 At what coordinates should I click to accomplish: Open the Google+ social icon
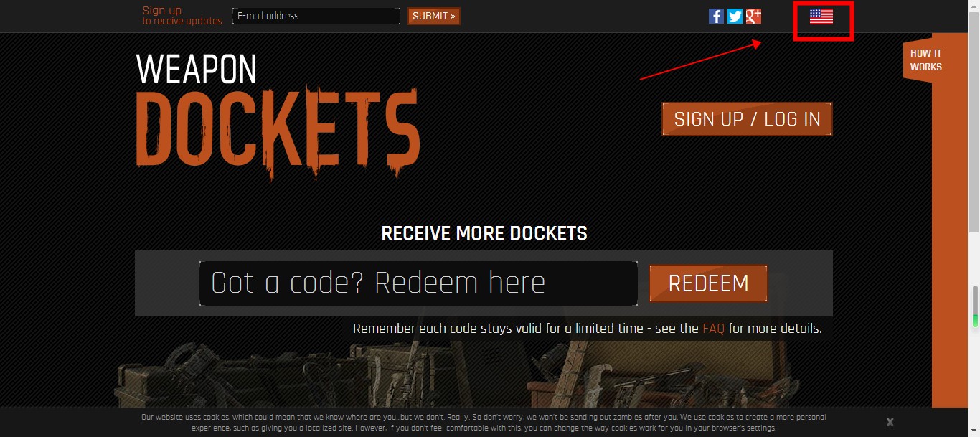click(x=753, y=16)
